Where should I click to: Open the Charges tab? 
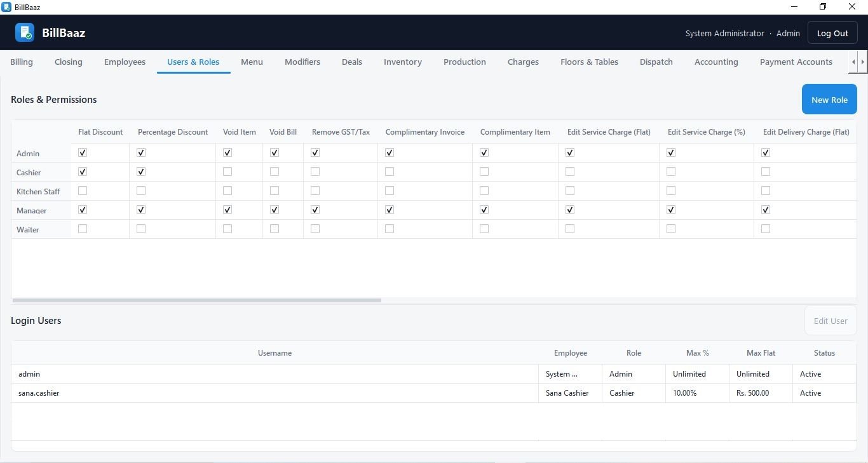coord(523,62)
